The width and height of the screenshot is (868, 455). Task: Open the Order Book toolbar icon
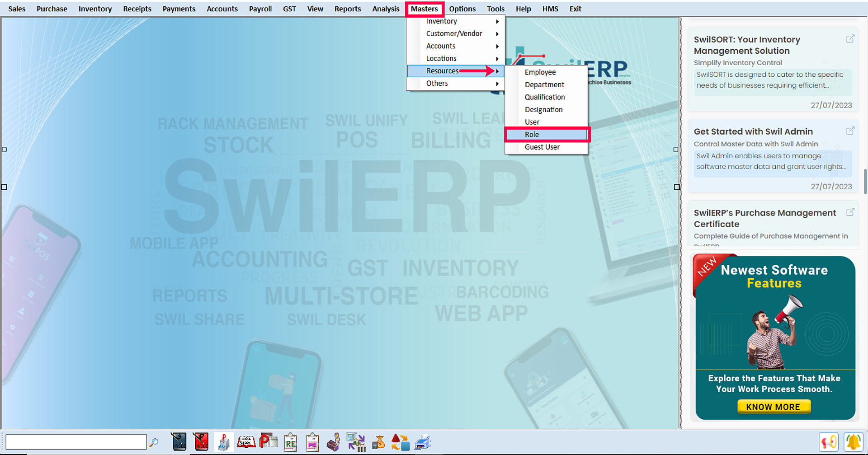(x=246, y=441)
